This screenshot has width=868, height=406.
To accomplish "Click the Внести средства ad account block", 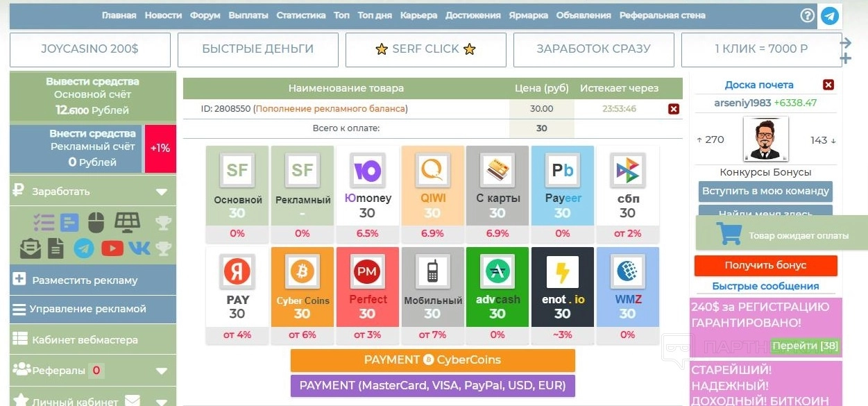I will coord(76,148).
